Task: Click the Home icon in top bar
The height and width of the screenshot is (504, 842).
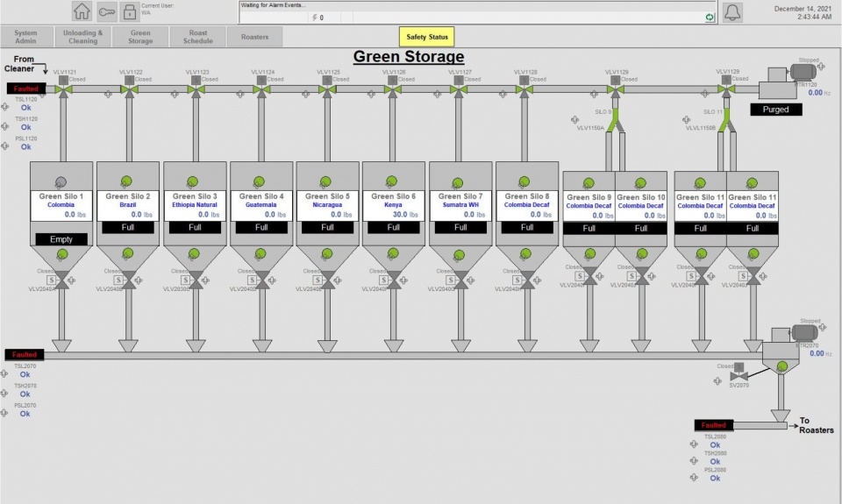Action: point(82,11)
